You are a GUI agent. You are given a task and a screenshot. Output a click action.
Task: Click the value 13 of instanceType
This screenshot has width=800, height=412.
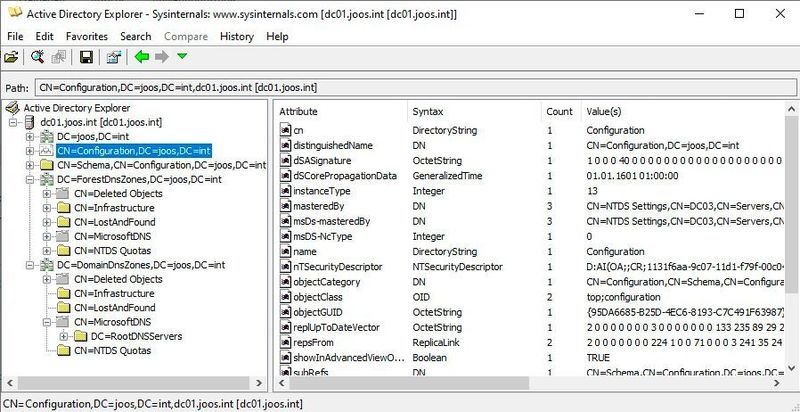coord(592,191)
